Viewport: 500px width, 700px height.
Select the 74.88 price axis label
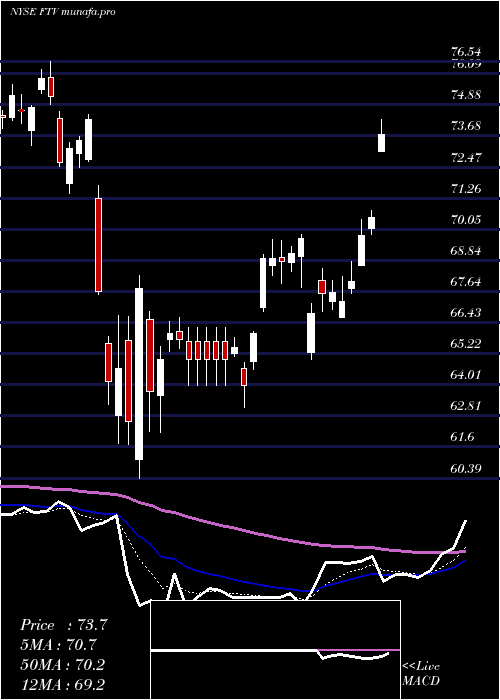[468, 95]
